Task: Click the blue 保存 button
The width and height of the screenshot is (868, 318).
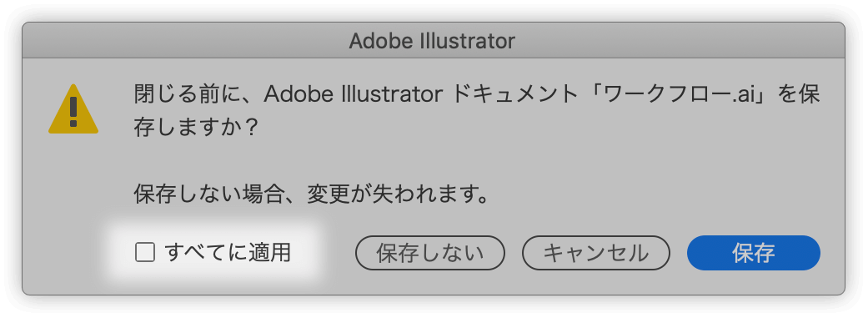Action: pyautogui.click(x=754, y=253)
